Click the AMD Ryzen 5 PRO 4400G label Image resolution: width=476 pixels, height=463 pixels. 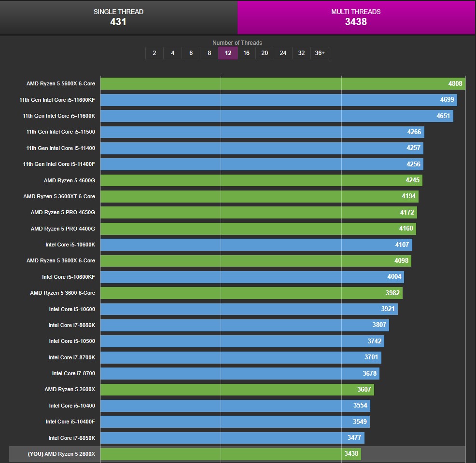[x=63, y=229]
